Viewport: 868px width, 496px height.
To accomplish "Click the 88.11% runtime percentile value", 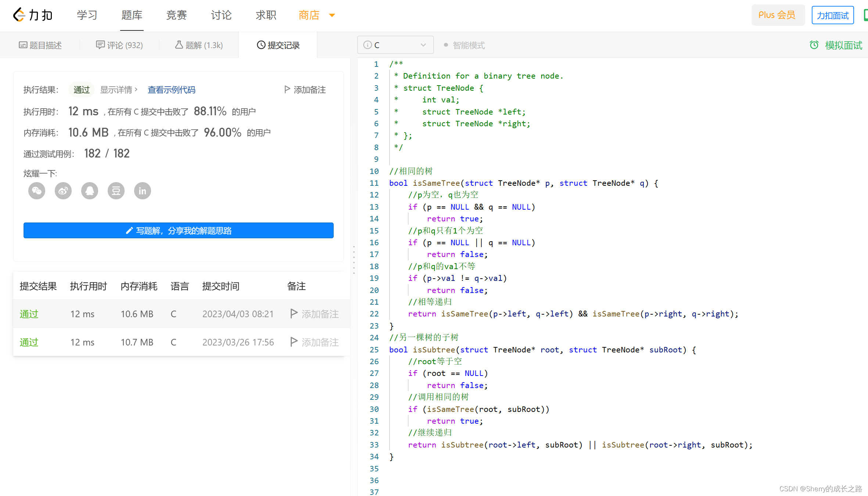I will tap(210, 111).
